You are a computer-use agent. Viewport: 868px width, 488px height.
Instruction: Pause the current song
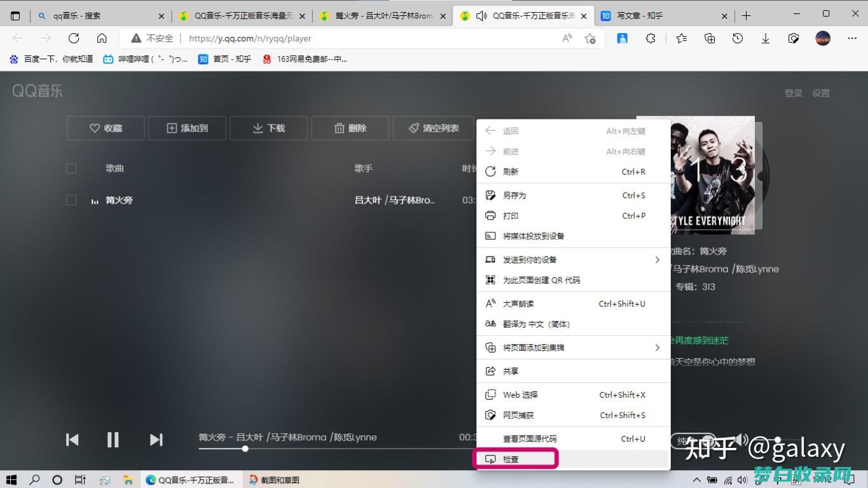(113, 440)
